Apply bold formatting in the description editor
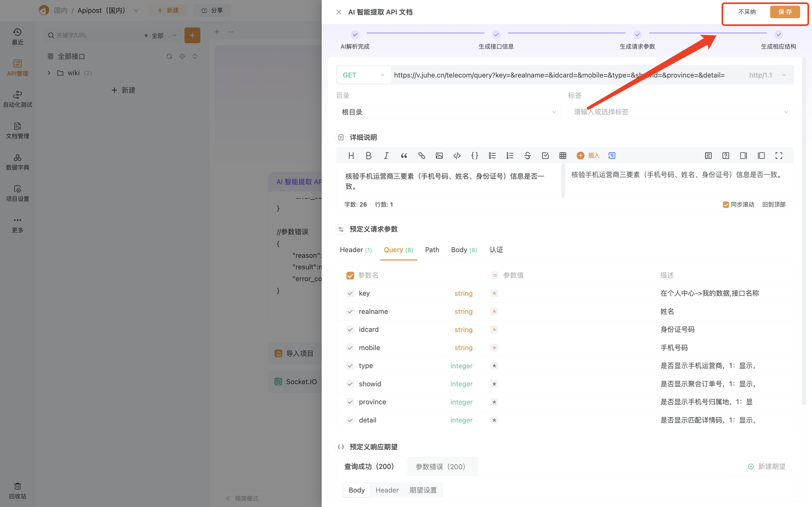Image resolution: width=812 pixels, height=507 pixels. click(x=368, y=155)
